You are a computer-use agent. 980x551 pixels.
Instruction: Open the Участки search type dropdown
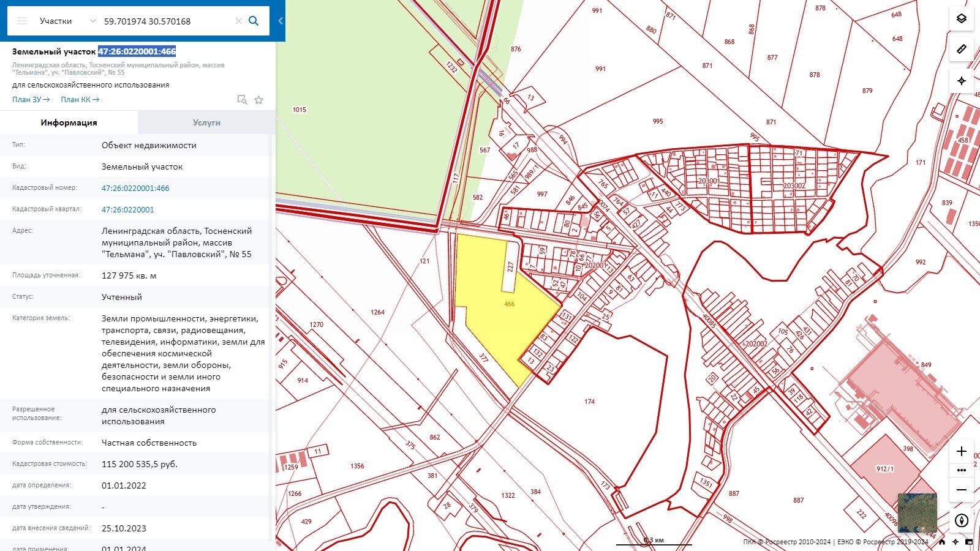click(67, 21)
